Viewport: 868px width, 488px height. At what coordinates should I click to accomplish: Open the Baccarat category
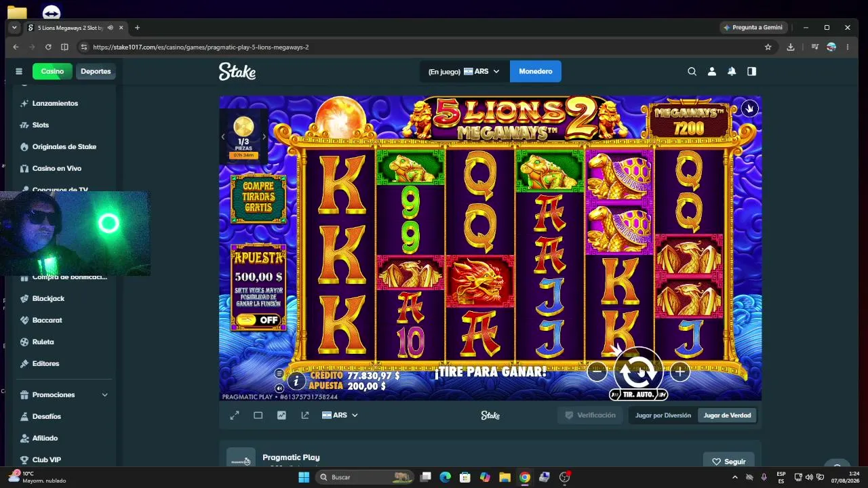point(47,320)
